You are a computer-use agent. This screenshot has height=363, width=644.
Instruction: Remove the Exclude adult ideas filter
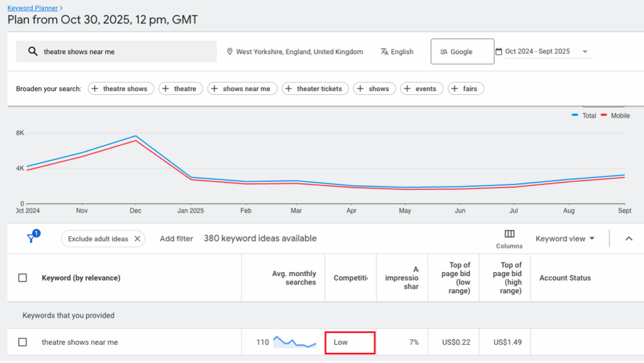click(138, 238)
